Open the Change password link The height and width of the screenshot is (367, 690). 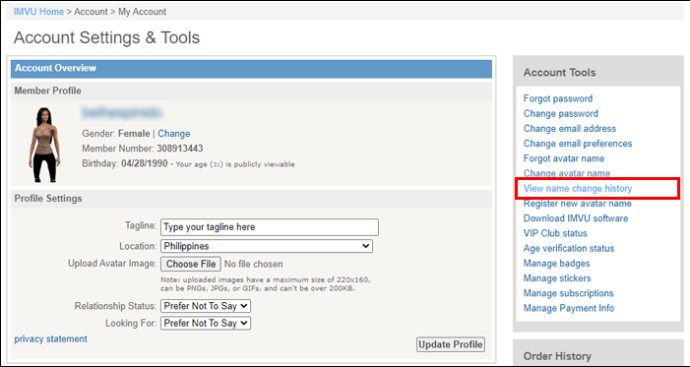click(x=561, y=114)
